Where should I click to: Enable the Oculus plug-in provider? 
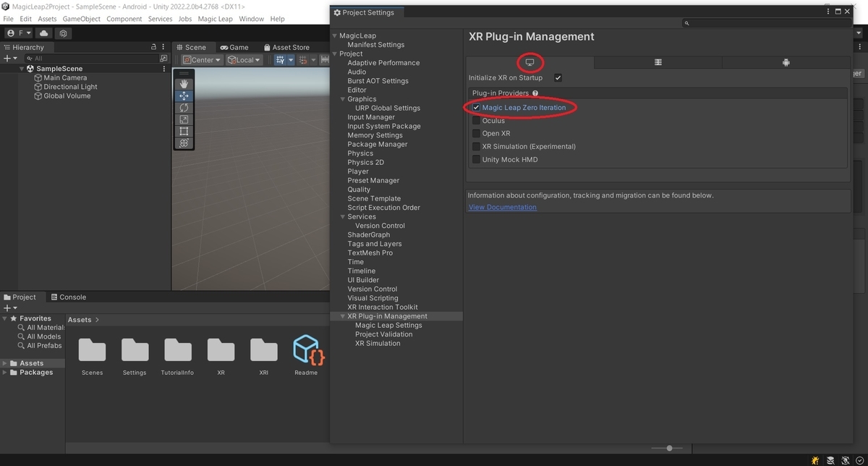tap(476, 121)
